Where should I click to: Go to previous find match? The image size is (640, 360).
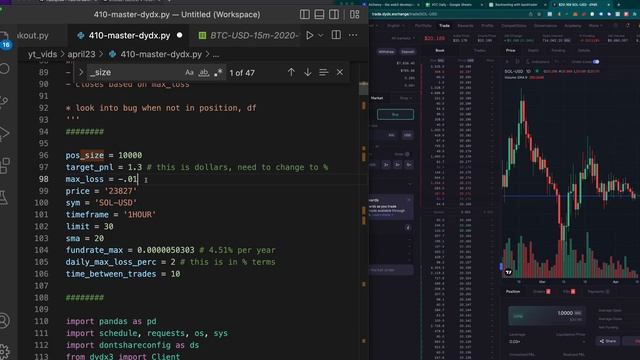(x=291, y=72)
